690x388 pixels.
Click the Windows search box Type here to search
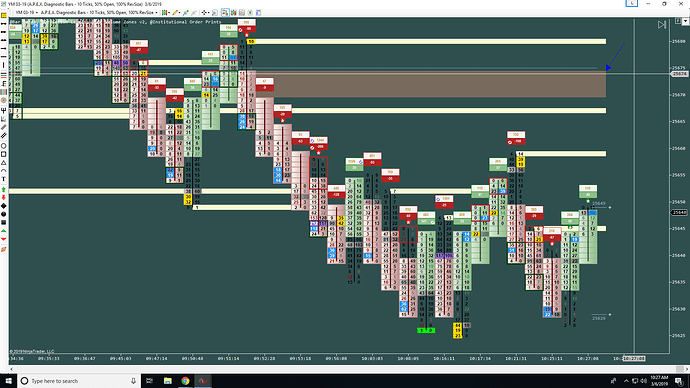[x=79, y=381]
